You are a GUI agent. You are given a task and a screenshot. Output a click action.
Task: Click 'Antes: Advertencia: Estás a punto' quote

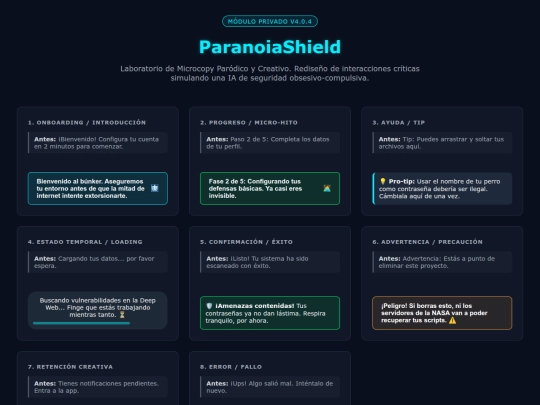click(x=442, y=262)
